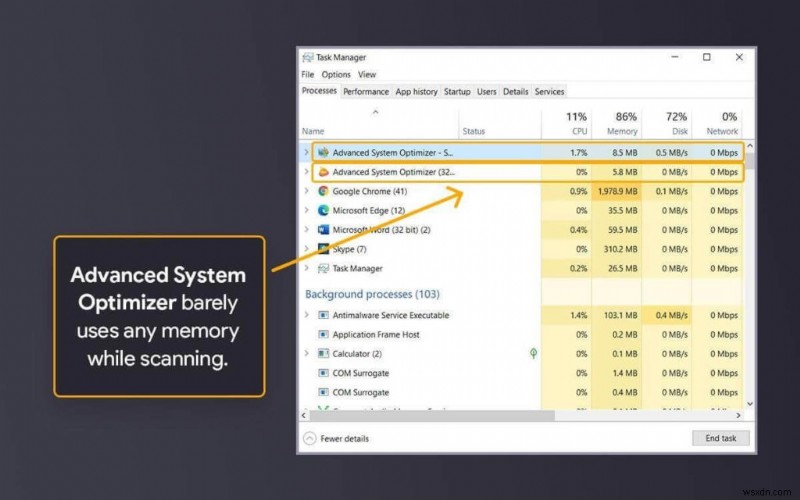Click the vertical scrollbar down arrow
Screen dimensions: 800x500
[x=749, y=404]
